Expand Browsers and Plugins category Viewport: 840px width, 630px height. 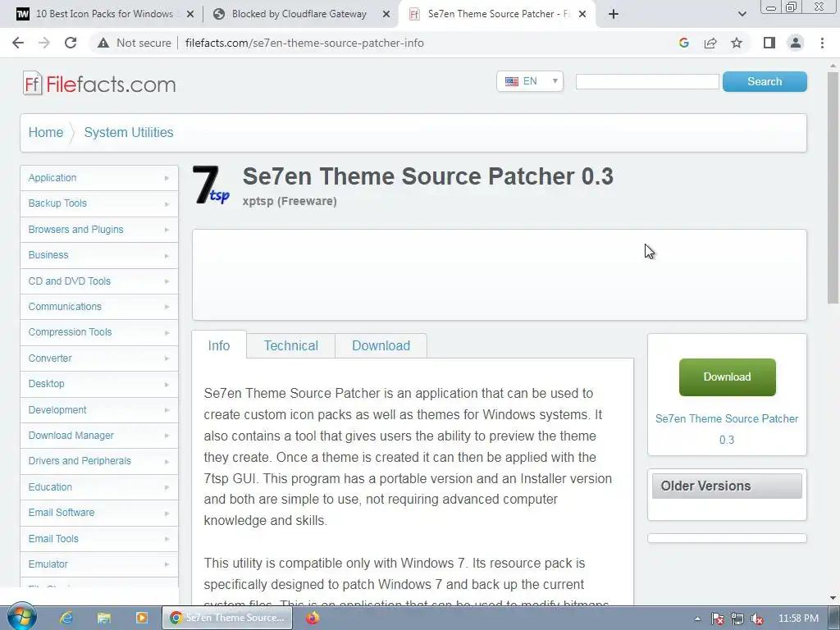click(x=99, y=230)
